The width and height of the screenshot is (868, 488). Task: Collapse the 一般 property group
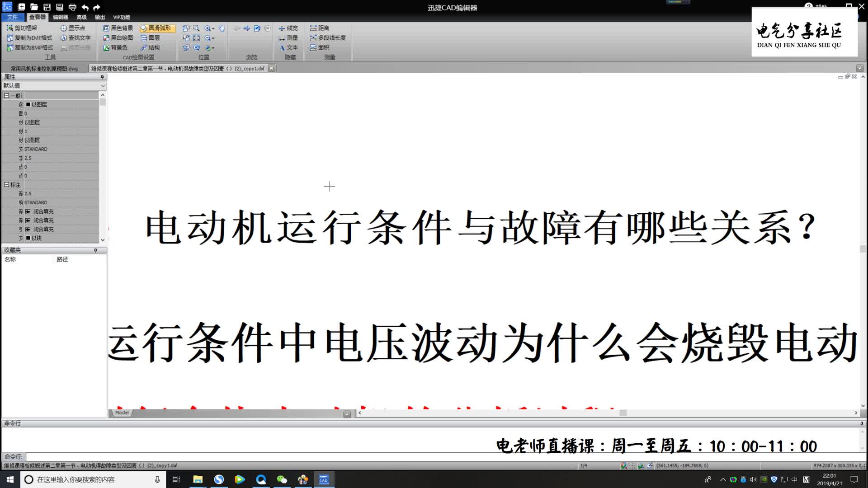(x=6, y=95)
